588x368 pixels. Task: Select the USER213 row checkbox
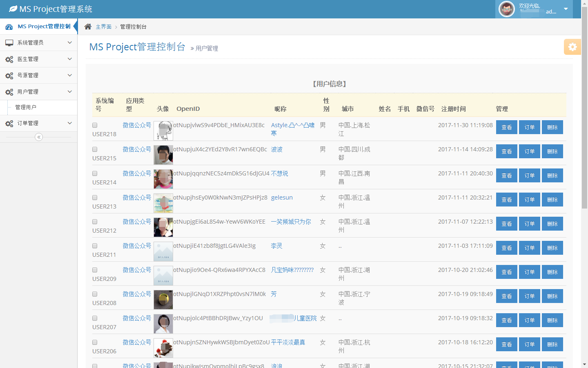click(x=95, y=198)
